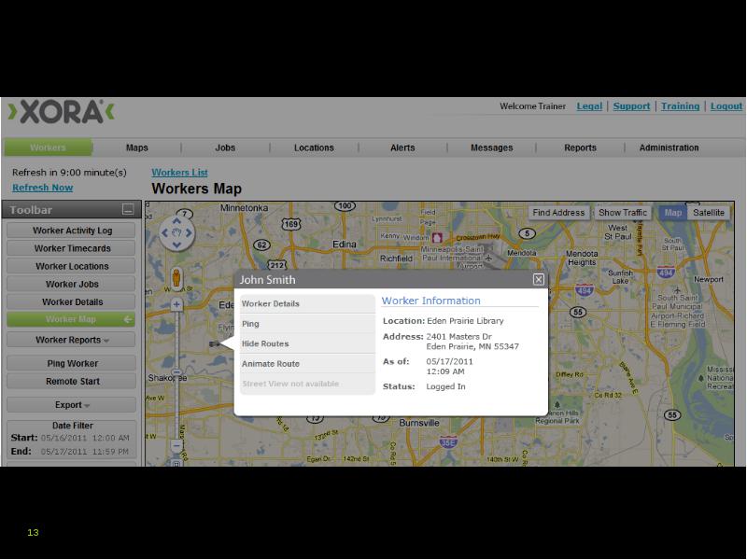Zoom in with the plus button
Viewport: 747px width, 560px height.
176,304
